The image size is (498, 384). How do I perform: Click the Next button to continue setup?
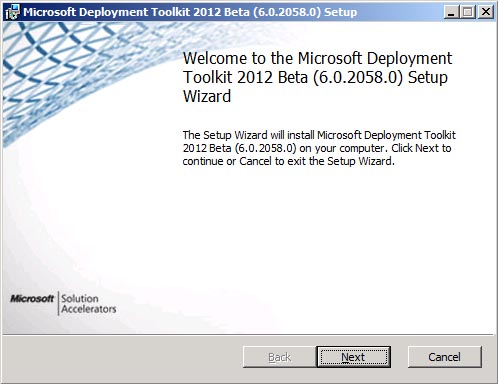(x=353, y=357)
